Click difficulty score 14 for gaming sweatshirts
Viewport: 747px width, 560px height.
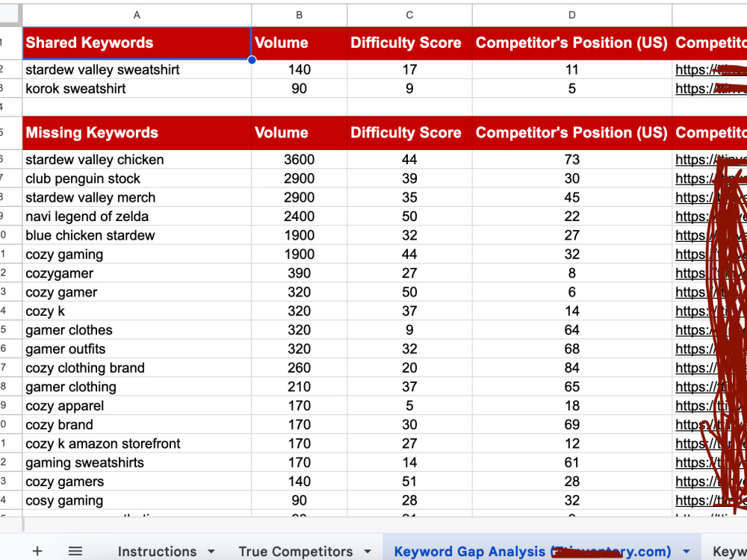[409, 463]
